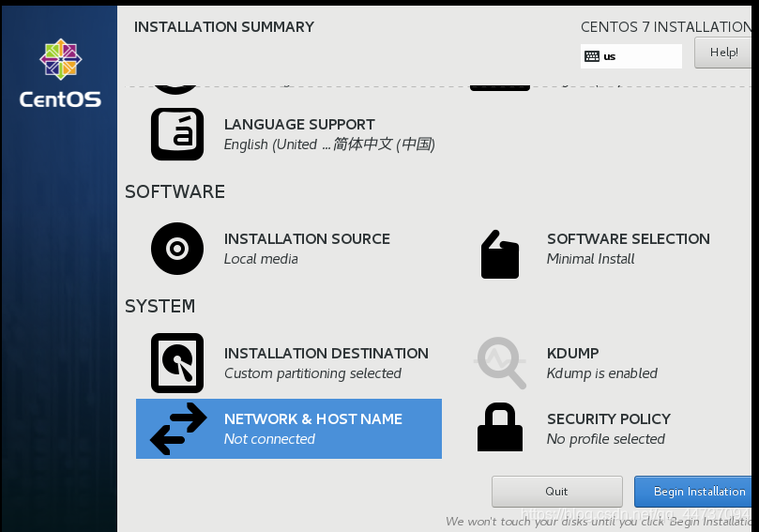Open NETWORK & HOST NAME label
Screen dimensions: 759x532
pyautogui.click(x=313, y=418)
